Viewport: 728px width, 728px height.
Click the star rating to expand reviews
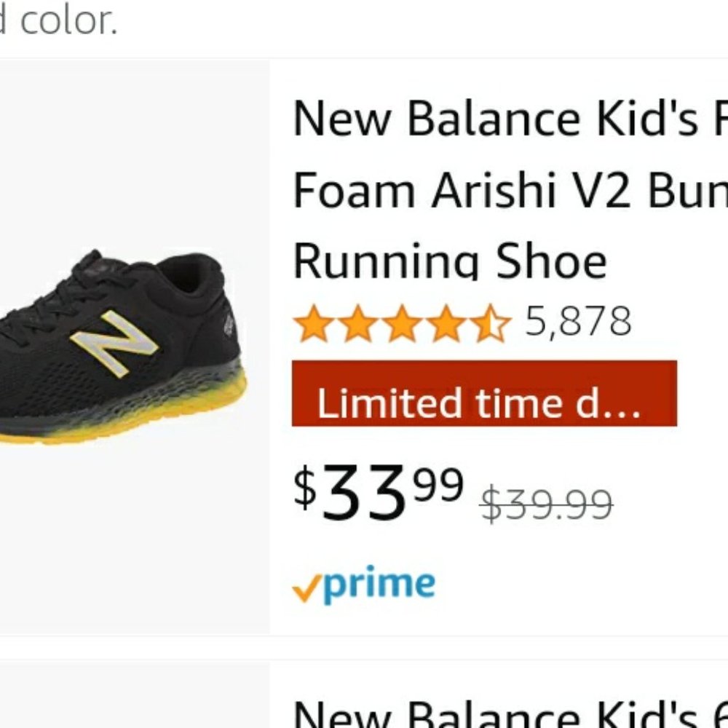pyautogui.click(x=401, y=322)
